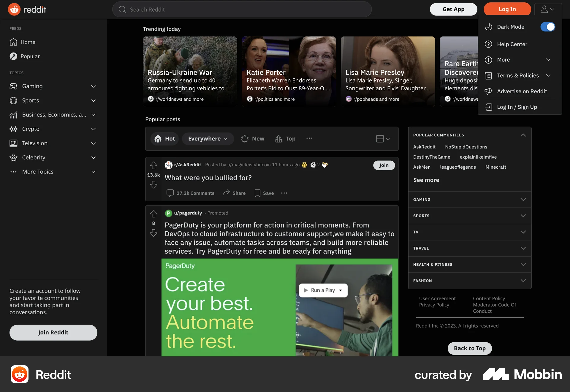Viewport: 570px width, 392px height.
Task: Select the Popular feed icon
Action: (13, 56)
